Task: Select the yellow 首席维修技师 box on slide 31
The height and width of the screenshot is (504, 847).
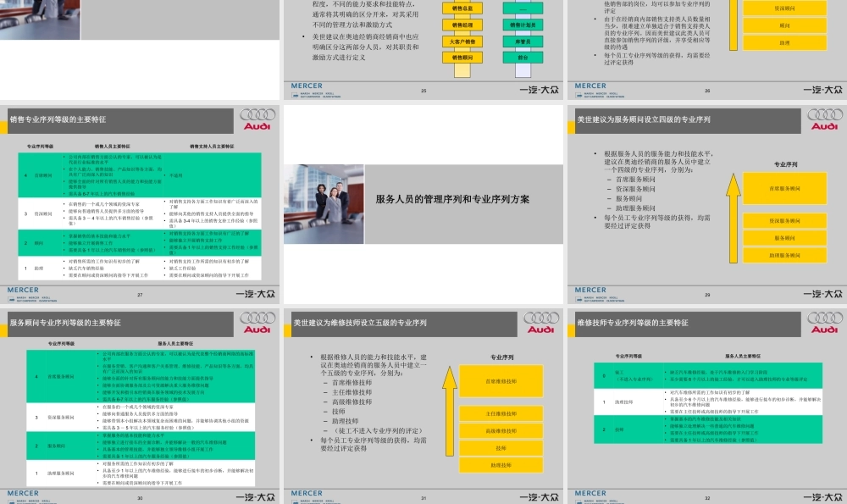Action: (x=501, y=381)
